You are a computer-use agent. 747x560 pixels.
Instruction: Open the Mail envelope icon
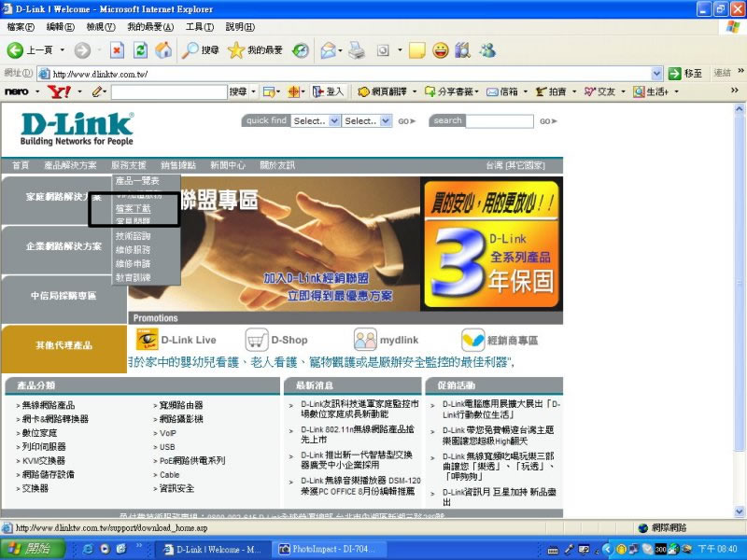[x=329, y=50]
